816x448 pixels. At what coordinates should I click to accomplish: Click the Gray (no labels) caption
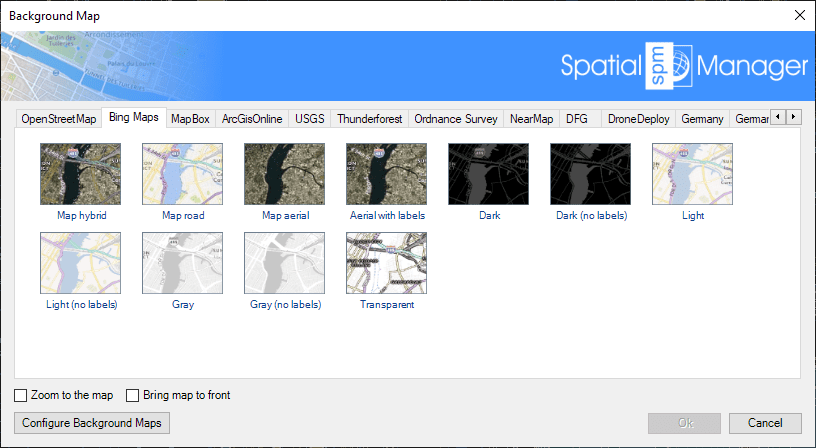[286, 304]
